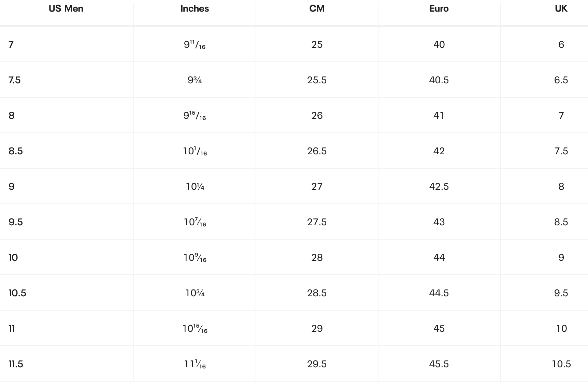This screenshot has height=386, width=588.
Task: Click the Euro column header
Action: coord(439,9)
